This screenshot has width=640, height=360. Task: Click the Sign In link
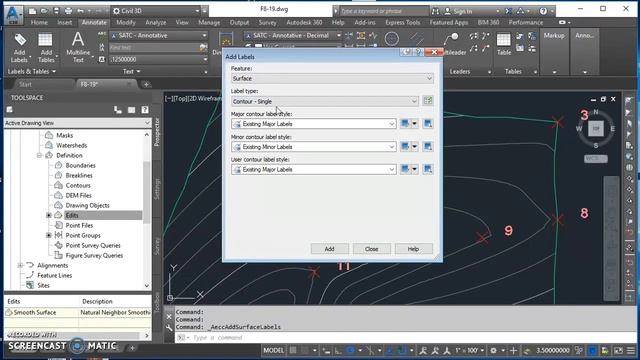(x=463, y=11)
